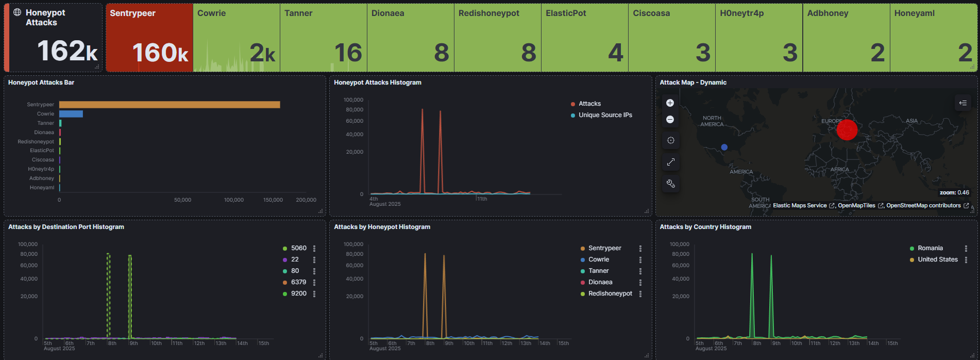This screenshot has height=360, width=980.
Task: Click the Honeypot Attacks Bar panel title
Action: click(41, 83)
